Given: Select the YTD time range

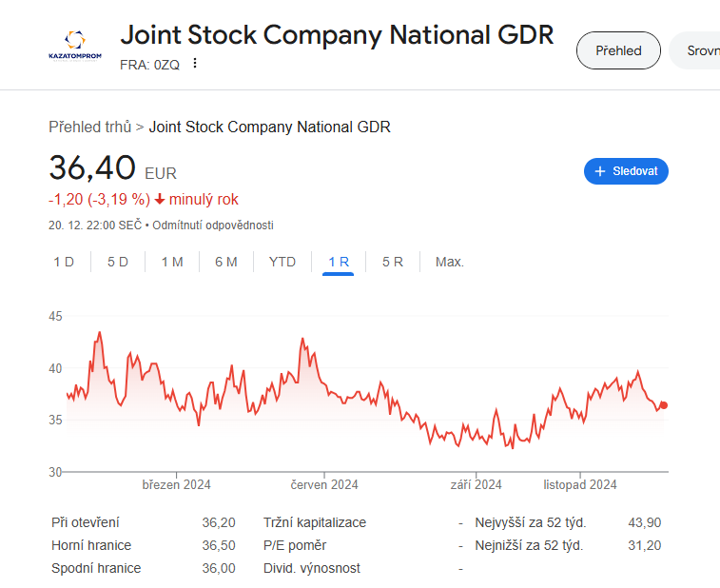Looking at the screenshot, I should pyautogui.click(x=282, y=262).
